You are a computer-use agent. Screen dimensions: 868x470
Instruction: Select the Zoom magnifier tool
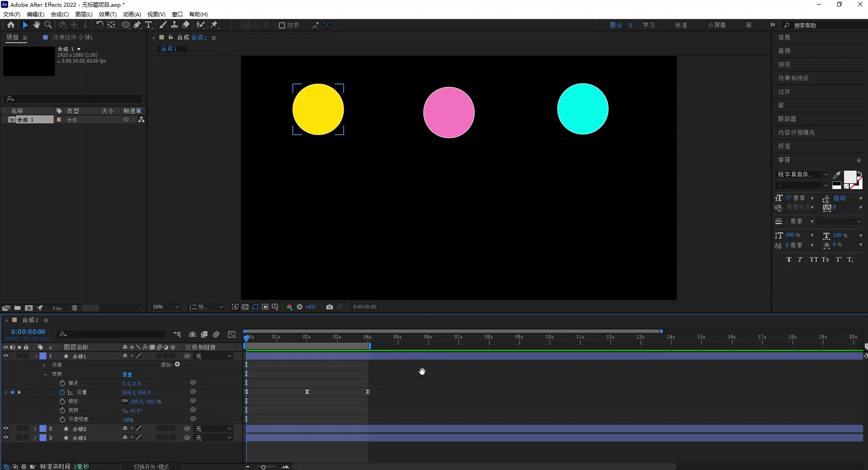(x=48, y=25)
